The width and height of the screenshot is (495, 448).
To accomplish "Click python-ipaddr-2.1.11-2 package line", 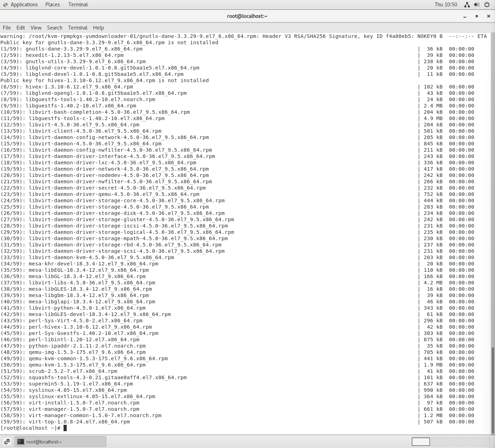I will pos(87,346).
